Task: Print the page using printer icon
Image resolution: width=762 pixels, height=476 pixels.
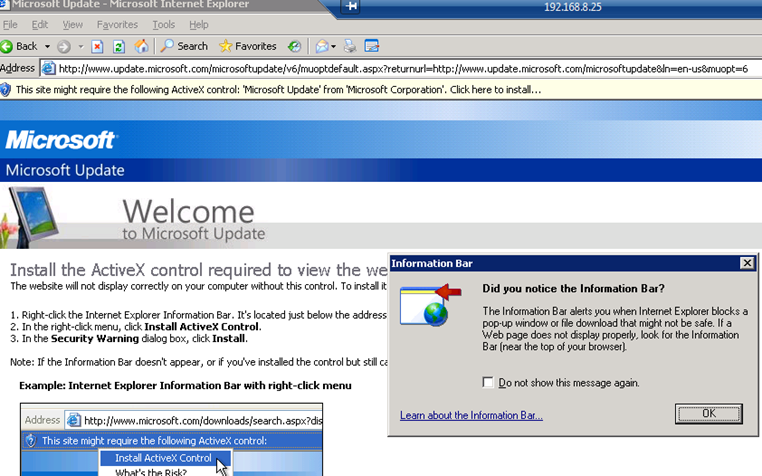Action: click(350, 46)
